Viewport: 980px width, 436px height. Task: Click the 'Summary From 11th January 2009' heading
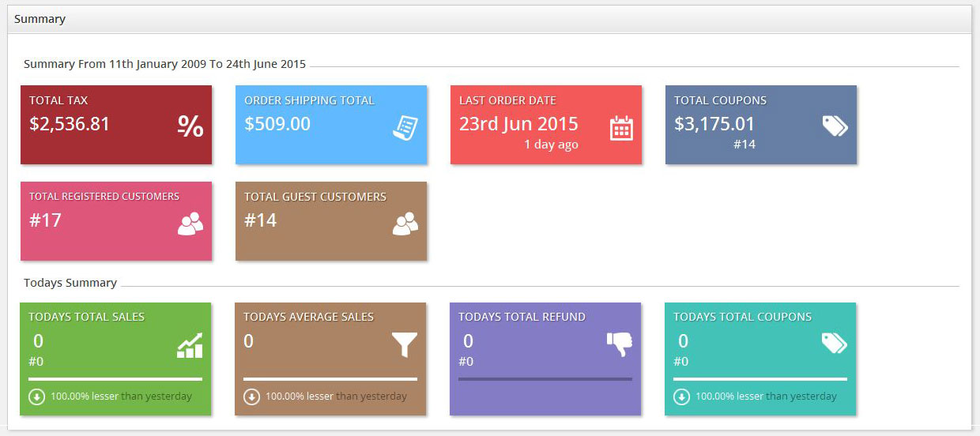(164, 64)
